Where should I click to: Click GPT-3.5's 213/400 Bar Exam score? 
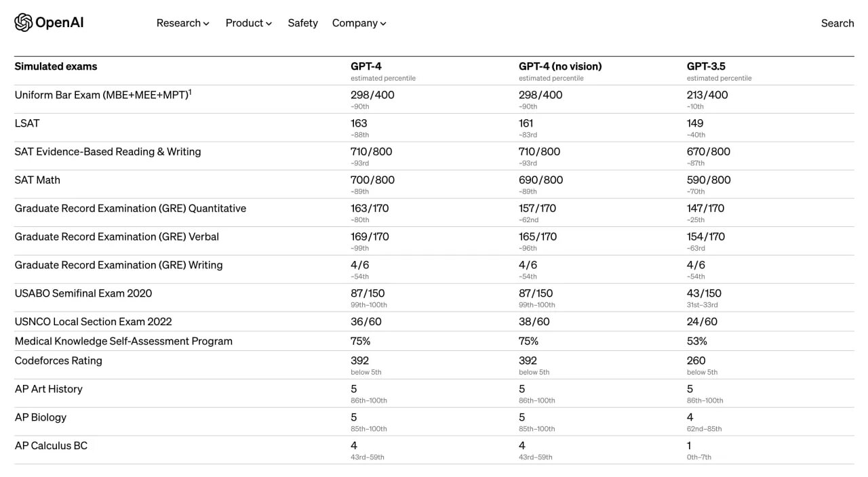[707, 95]
